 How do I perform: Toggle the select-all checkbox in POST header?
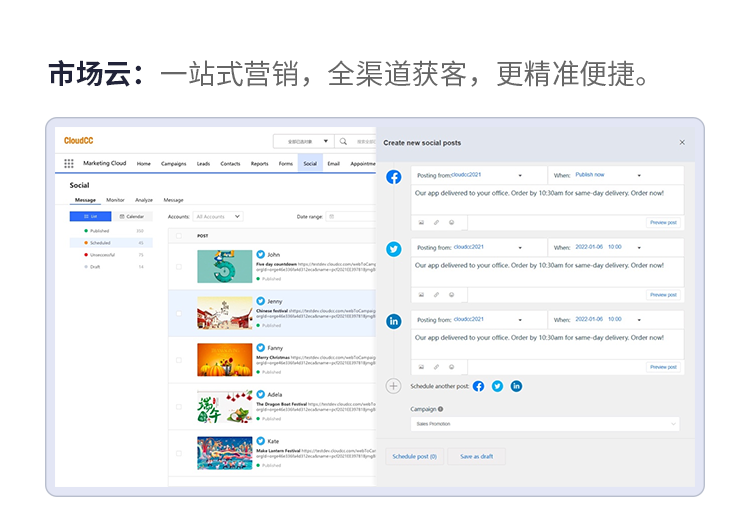coord(179,236)
